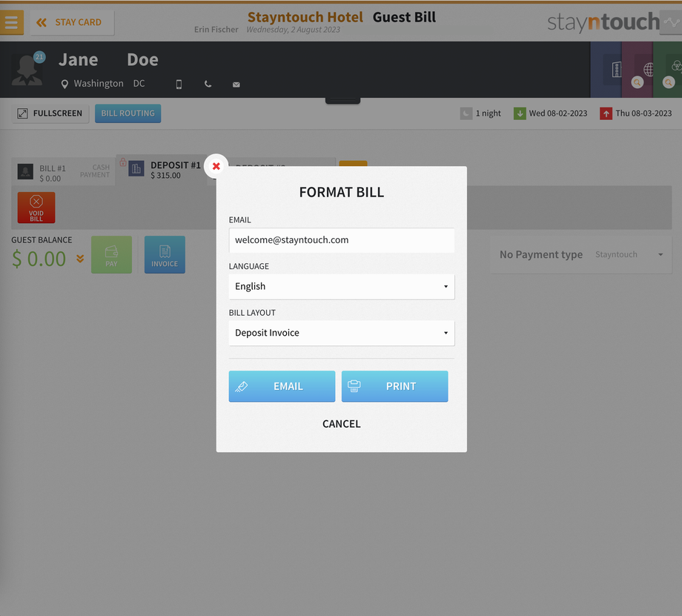Click the mobile phone icon in guest header
Viewport: 682px width, 616px height.
pyautogui.click(x=179, y=85)
